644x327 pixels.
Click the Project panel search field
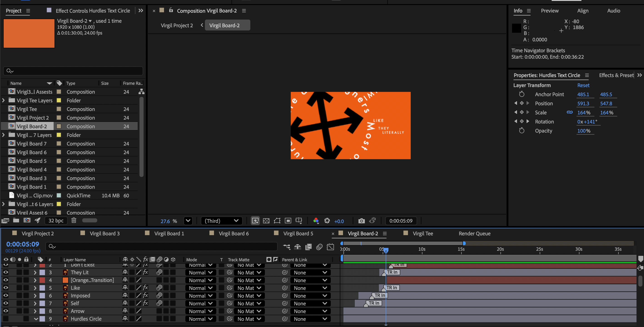click(73, 71)
